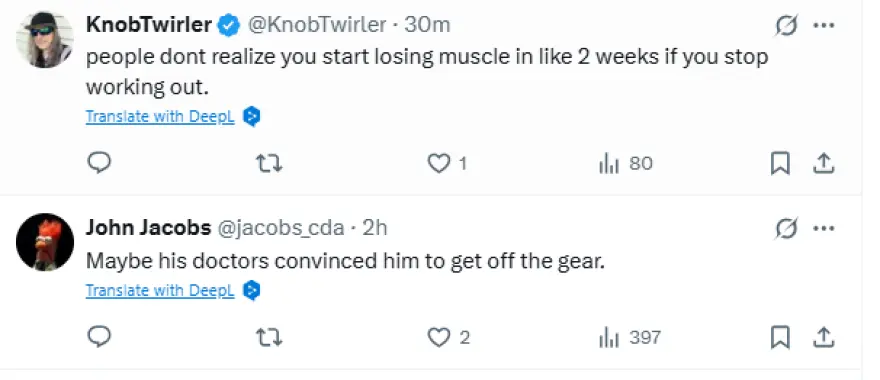Bookmark John Jacobs' tweet
Viewport: 880px width, 380px height.
[780, 337]
